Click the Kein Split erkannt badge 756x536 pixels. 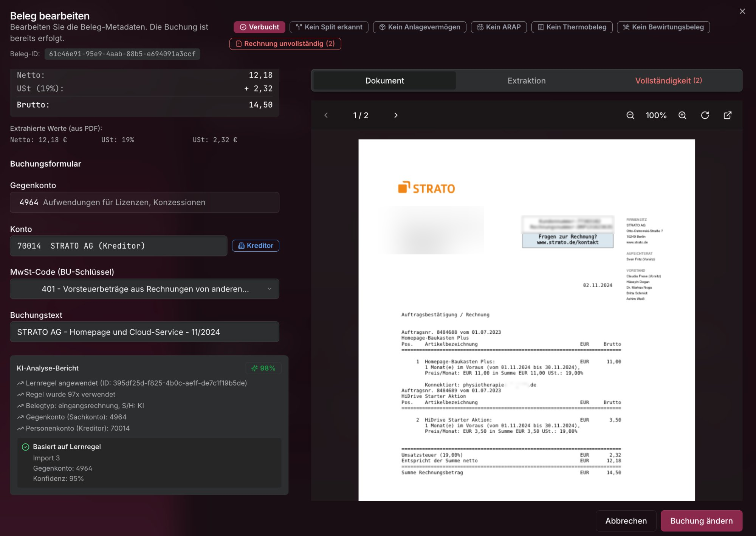(329, 27)
